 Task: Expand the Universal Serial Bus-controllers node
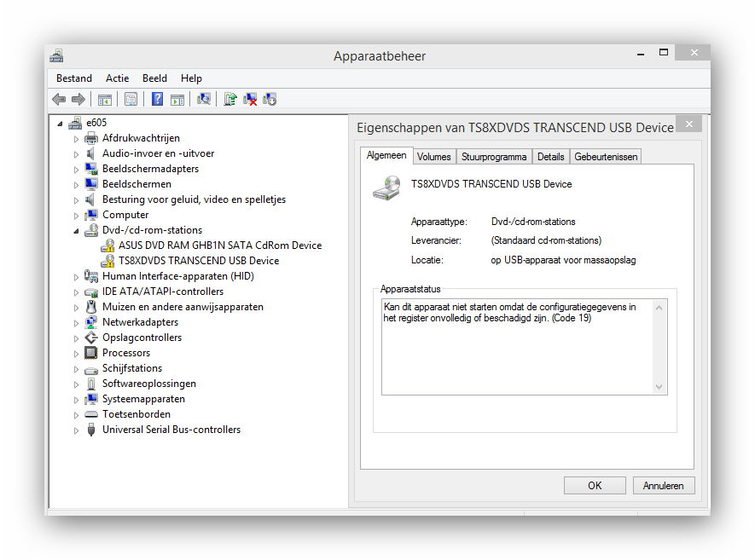(76, 430)
